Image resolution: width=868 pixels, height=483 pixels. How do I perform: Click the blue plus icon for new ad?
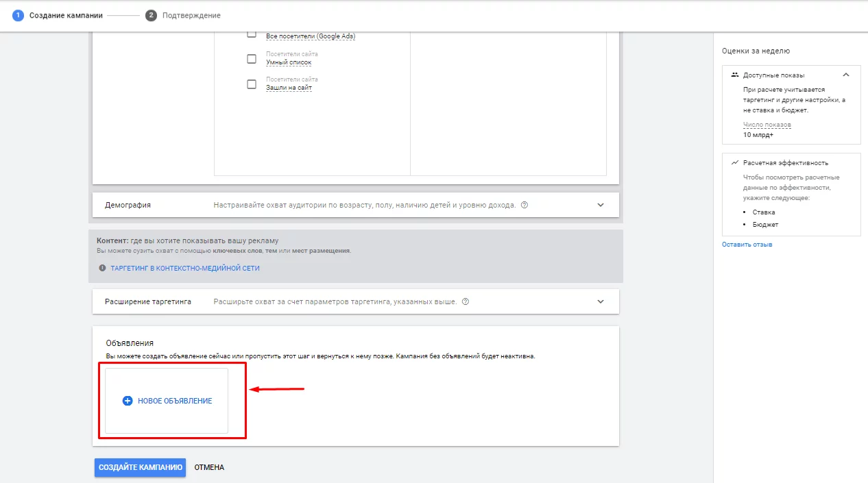pos(127,401)
